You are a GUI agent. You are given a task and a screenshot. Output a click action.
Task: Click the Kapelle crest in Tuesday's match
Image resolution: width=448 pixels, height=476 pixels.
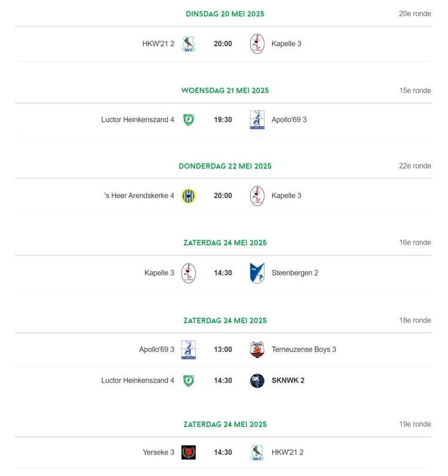click(x=257, y=44)
